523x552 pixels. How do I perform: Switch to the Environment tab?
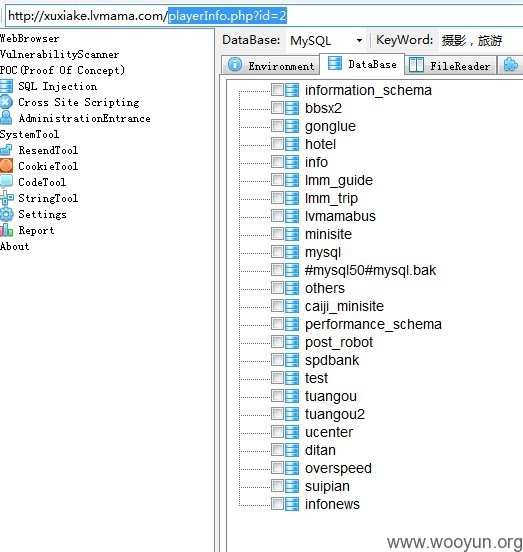[271, 65]
